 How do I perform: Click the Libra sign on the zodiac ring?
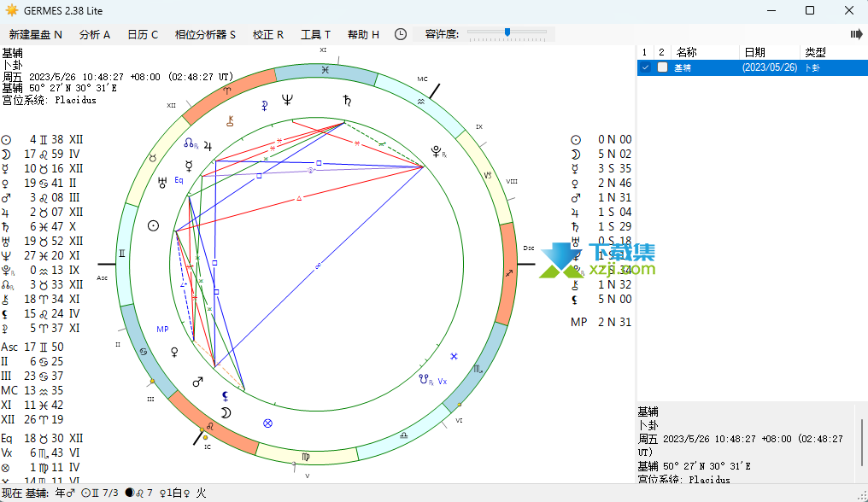[x=403, y=435]
